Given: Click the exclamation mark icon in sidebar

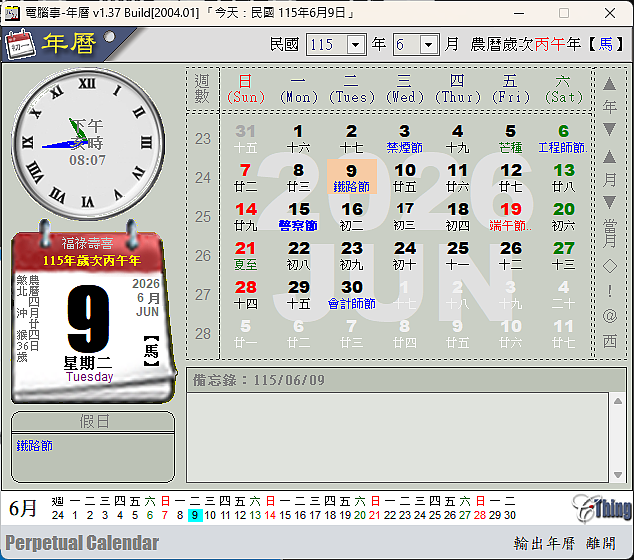Looking at the screenshot, I should [x=610, y=291].
